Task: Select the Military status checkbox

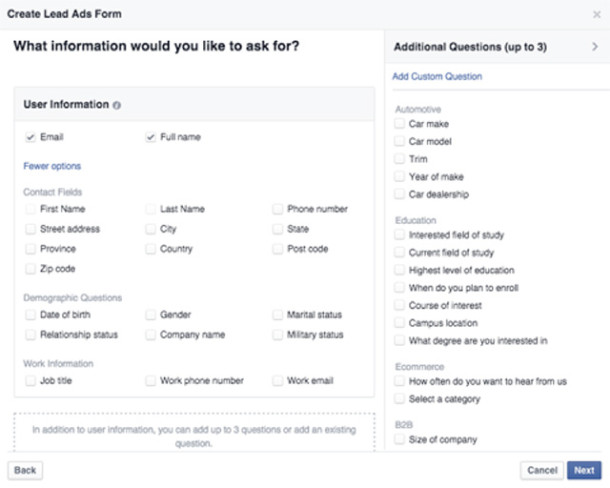Action: pyautogui.click(x=278, y=335)
